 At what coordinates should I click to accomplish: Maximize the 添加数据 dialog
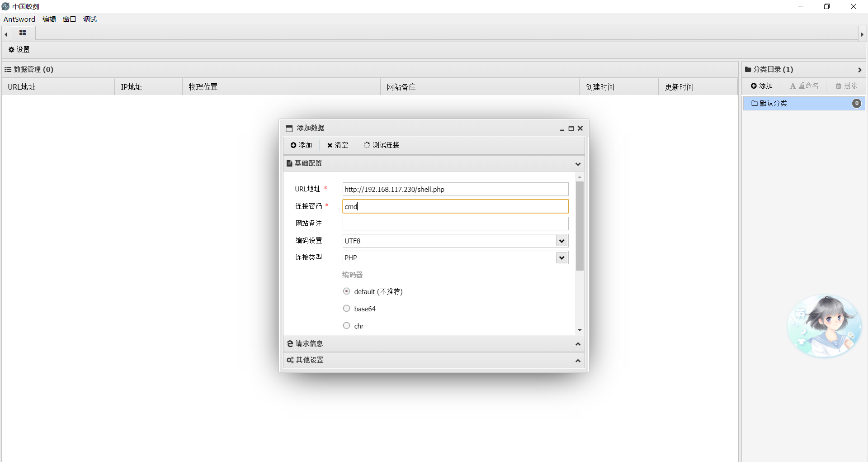(x=571, y=129)
